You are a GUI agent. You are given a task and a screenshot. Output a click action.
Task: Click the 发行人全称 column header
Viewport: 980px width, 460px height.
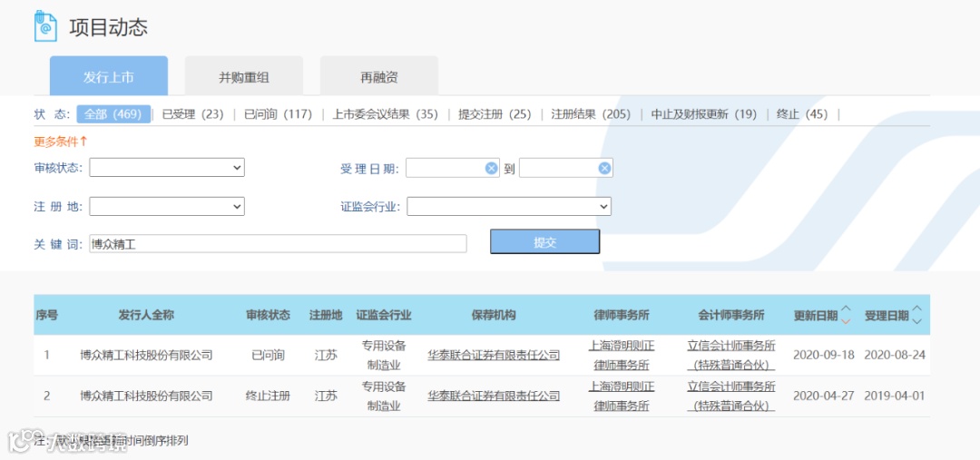tap(146, 315)
